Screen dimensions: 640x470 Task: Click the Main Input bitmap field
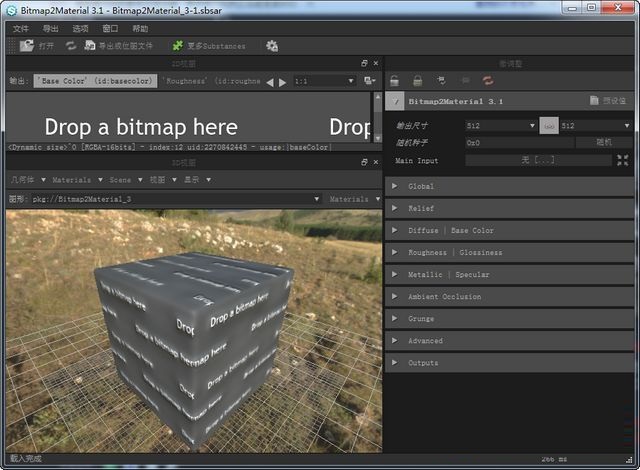537,160
